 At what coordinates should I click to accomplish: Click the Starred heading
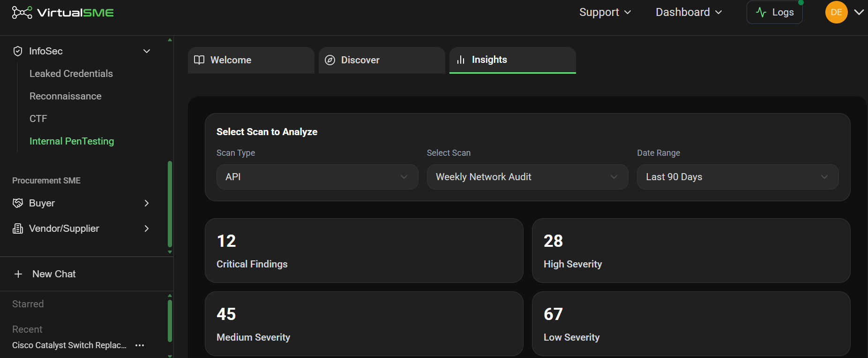[28, 304]
